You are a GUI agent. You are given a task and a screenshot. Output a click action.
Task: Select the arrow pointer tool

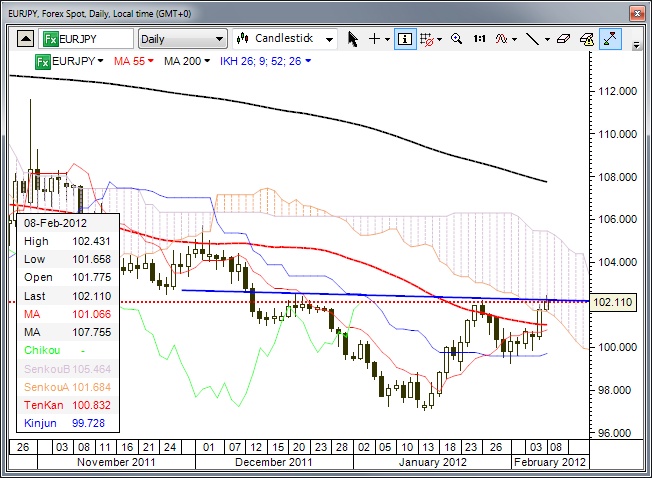[353, 39]
